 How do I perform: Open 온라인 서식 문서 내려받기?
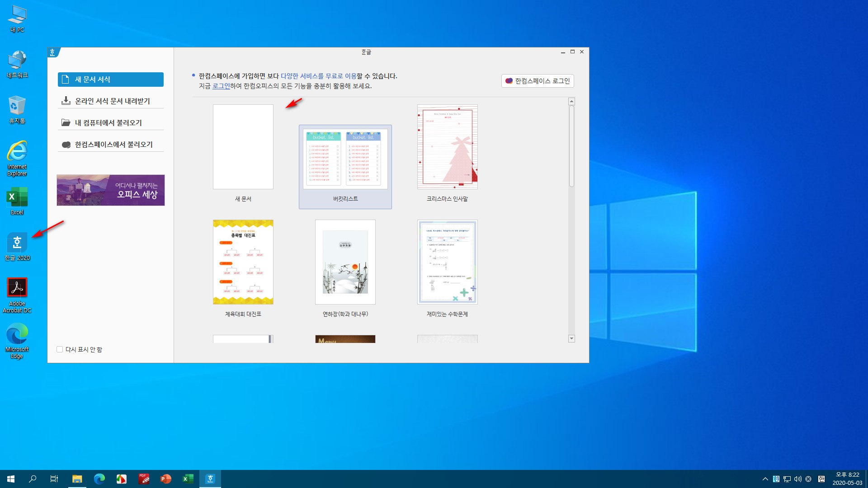point(110,101)
